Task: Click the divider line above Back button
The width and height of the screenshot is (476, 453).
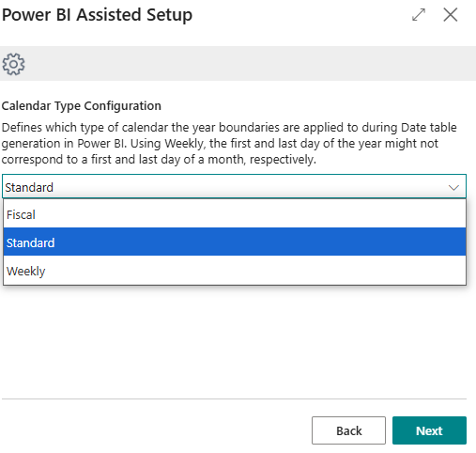Action: 234,398
